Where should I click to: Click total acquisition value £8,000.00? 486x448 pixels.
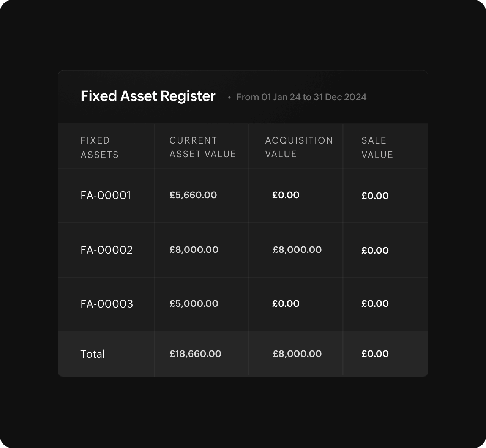[297, 354]
